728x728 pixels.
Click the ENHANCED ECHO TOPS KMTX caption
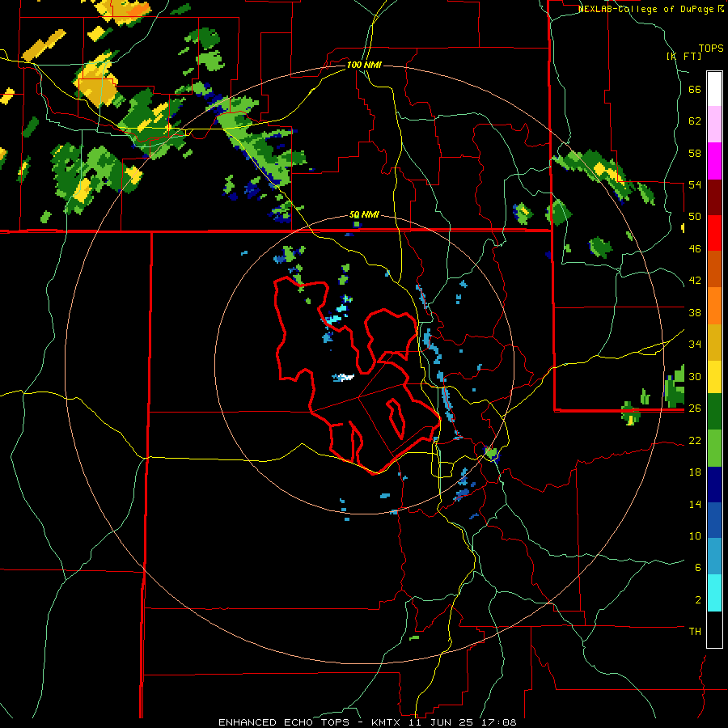click(367, 722)
